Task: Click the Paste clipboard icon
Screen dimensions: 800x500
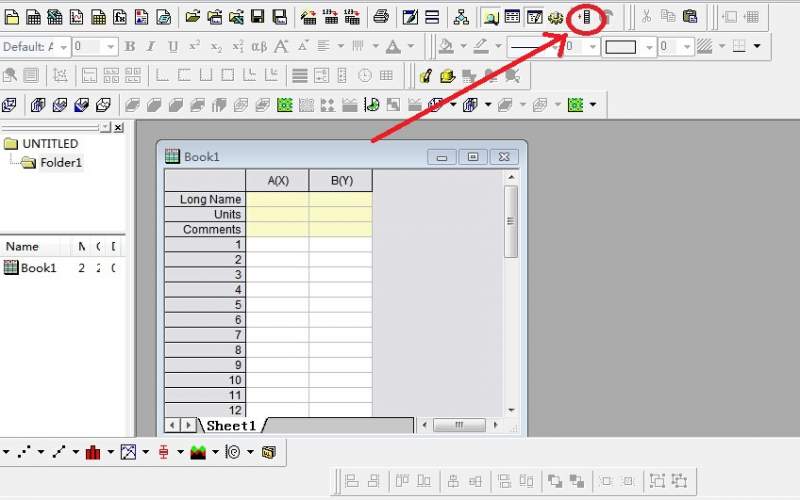Action: [x=690, y=17]
